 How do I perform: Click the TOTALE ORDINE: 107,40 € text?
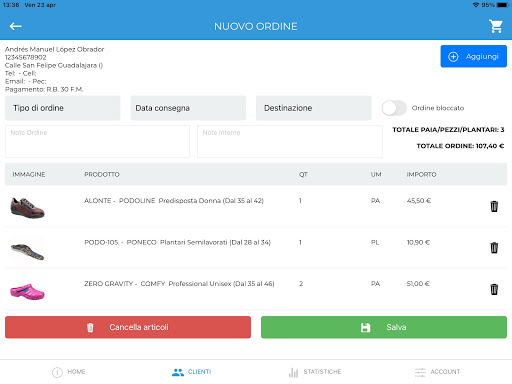[460, 146]
